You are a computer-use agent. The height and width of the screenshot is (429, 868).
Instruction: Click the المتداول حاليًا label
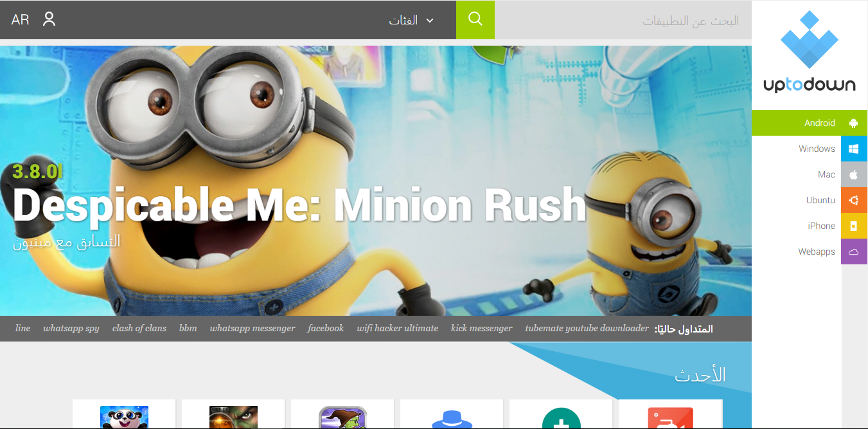[684, 329]
